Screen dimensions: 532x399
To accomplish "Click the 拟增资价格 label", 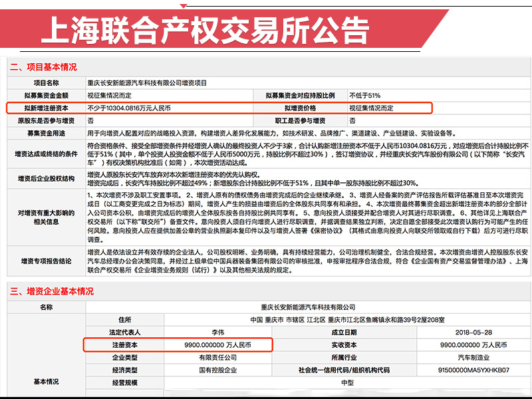I will pyautogui.click(x=301, y=108).
